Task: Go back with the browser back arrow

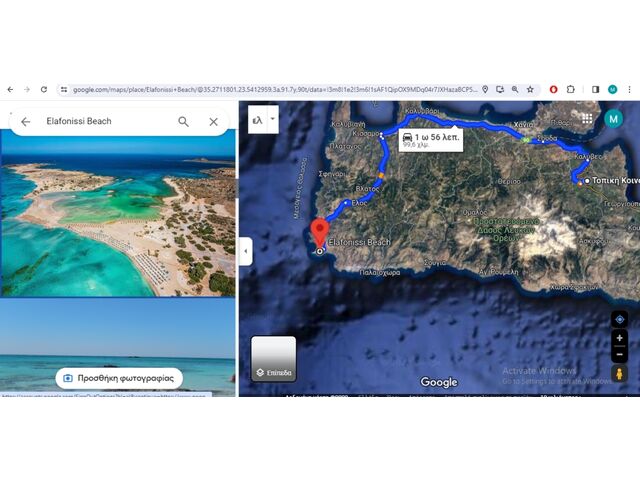Action: tap(10, 89)
